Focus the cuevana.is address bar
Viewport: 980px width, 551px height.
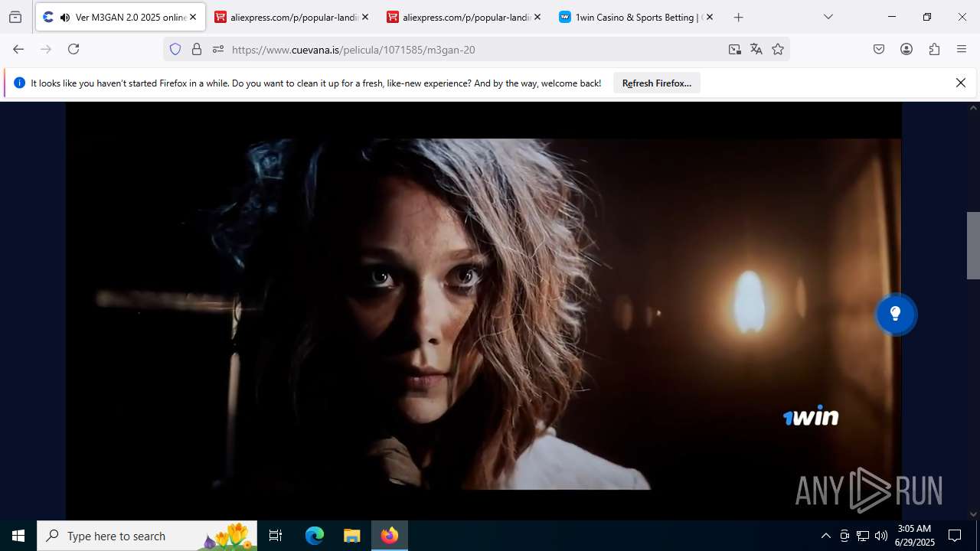(475, 49)
